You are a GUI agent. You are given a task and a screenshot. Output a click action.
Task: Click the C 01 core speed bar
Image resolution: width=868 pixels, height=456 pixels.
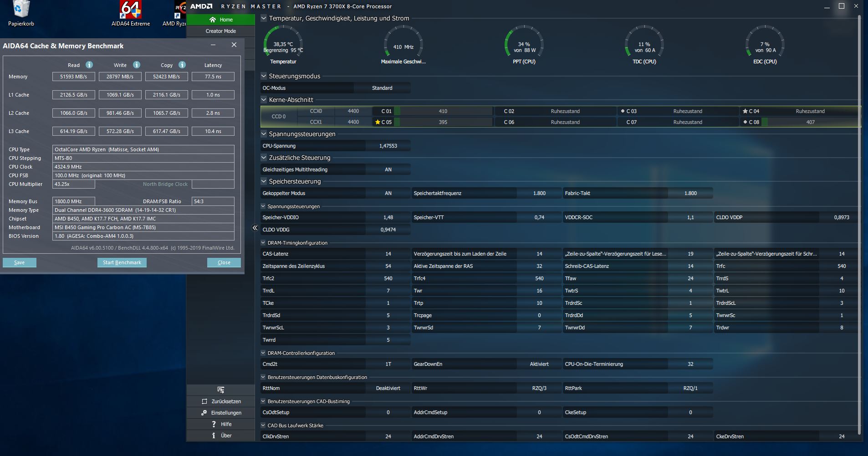coord(443,111)
